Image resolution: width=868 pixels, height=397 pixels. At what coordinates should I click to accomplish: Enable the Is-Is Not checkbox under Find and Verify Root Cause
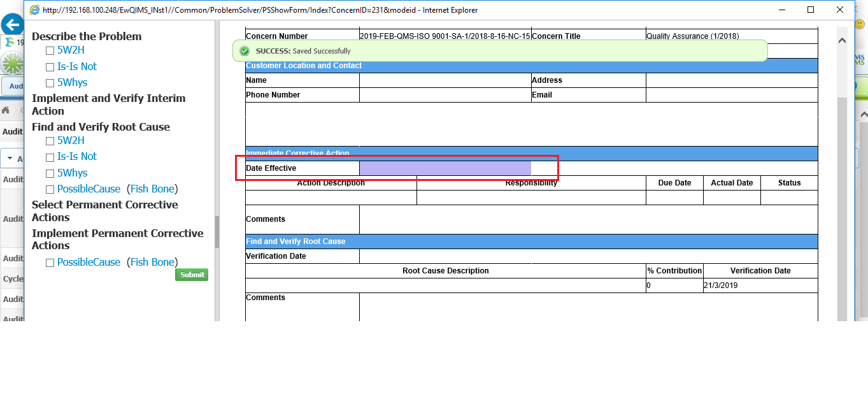[50, 157]
